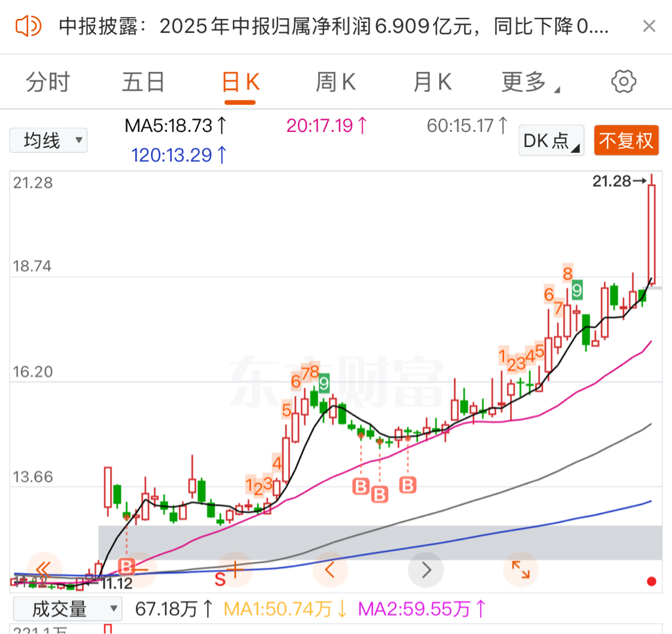This screenshot has width=672, height=634.
Task: Tap the orange speaker announcement icon
Action: click(28, 26)
